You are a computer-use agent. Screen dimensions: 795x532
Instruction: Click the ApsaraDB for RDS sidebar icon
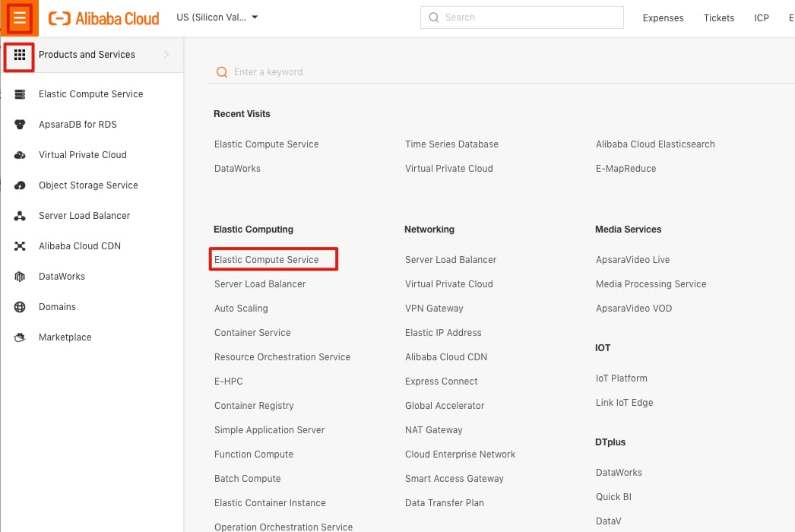[x=20, y=125]
